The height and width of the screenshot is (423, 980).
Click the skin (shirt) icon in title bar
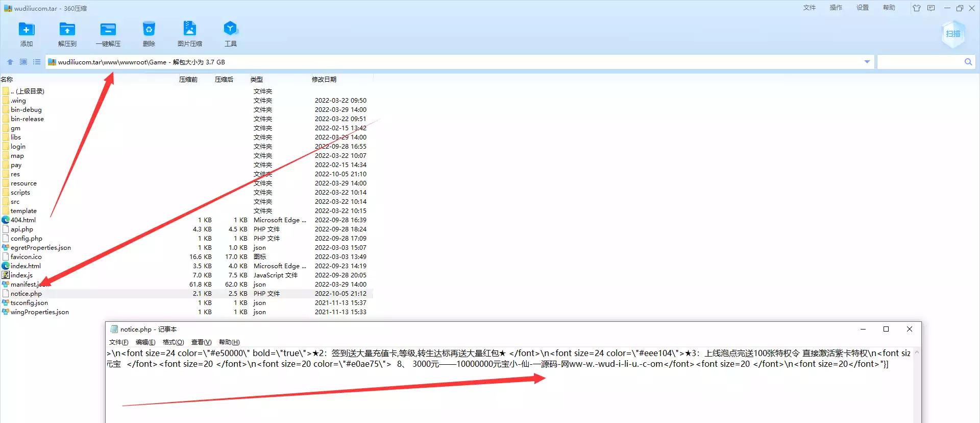pyautogui.click(x=917, y=8)
